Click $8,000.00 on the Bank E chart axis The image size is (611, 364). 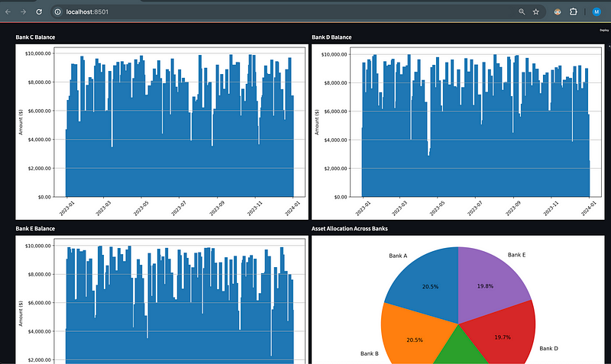point(39,275)
